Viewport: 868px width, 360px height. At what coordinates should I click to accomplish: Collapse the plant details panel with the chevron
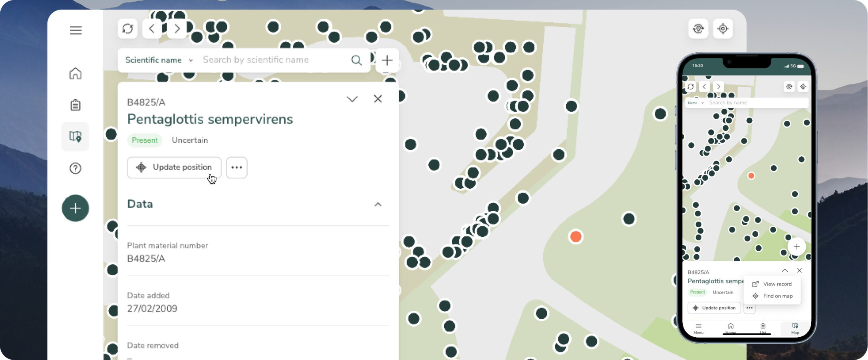pyautogui.click(x=352, y=99)
